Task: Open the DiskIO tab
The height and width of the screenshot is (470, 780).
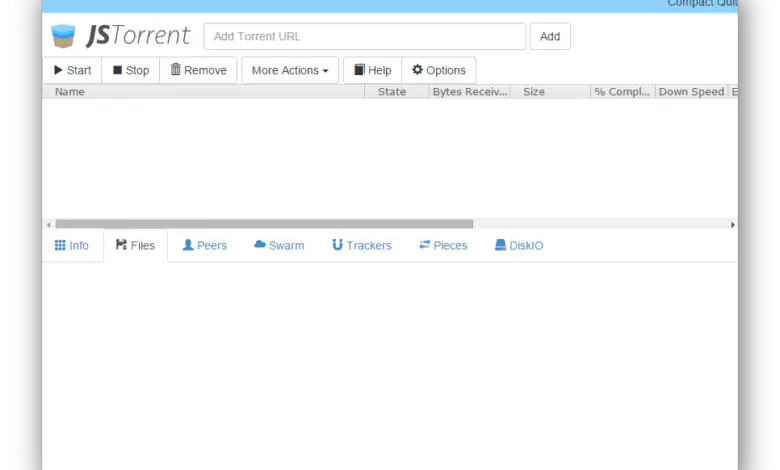Action: (519, 246)
